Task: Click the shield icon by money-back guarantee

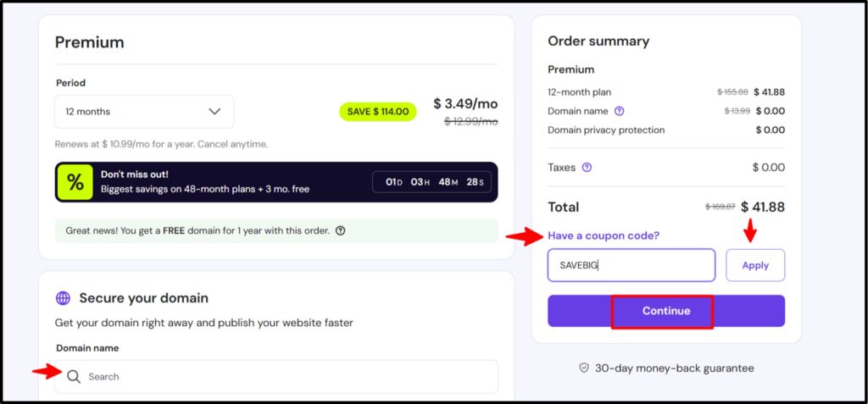Action: tap(584, 368)
